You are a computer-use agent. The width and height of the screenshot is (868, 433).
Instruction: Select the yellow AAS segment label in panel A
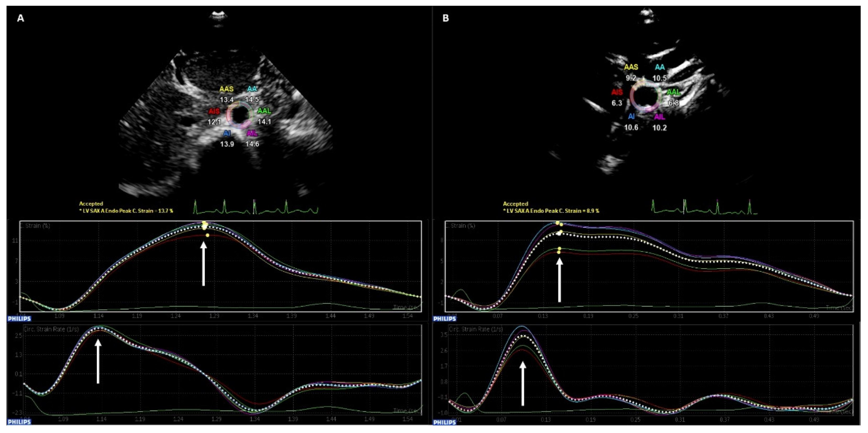coord(227,89)
